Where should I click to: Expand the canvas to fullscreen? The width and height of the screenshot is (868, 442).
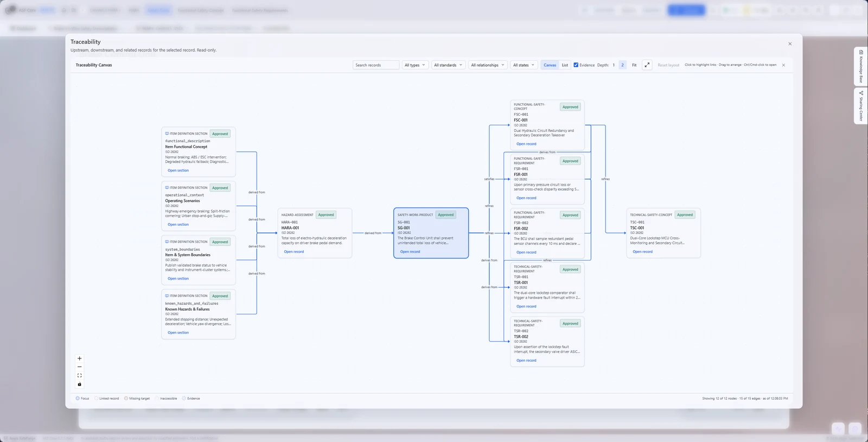647,65
